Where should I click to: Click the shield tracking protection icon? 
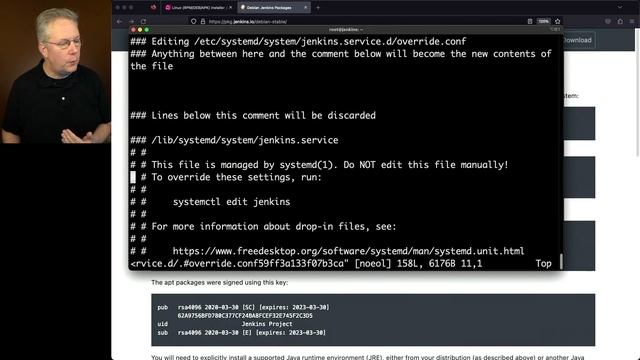[193, 21]
